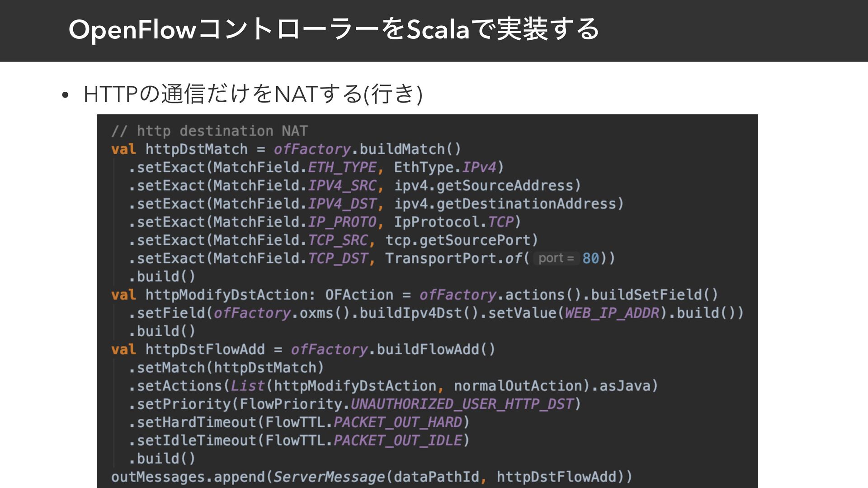868x488 pixels.
Task: Click 'normalOutAction' in setActions list
Action: point(518,386)
